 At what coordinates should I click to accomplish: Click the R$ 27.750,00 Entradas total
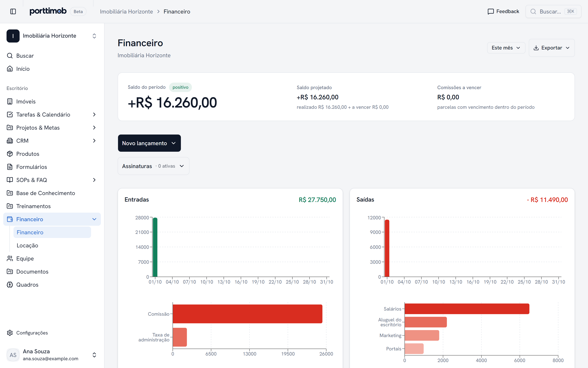pyautogui.click(x=317, y=200)
